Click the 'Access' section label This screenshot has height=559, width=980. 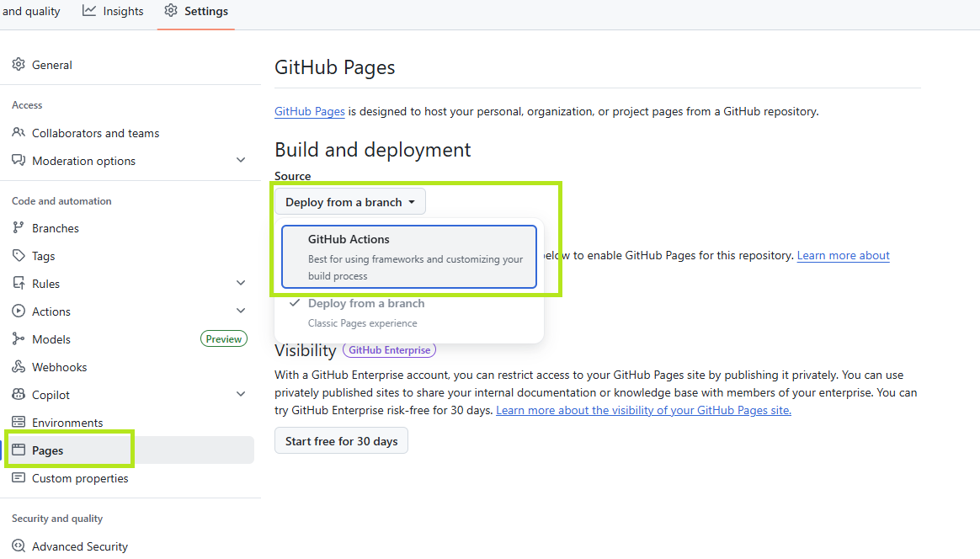[27, 105]
